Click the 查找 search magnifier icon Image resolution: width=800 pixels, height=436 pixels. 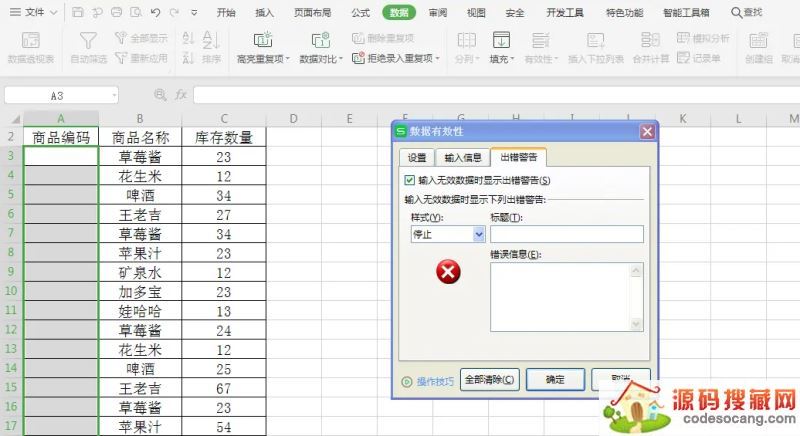[736, 13]
